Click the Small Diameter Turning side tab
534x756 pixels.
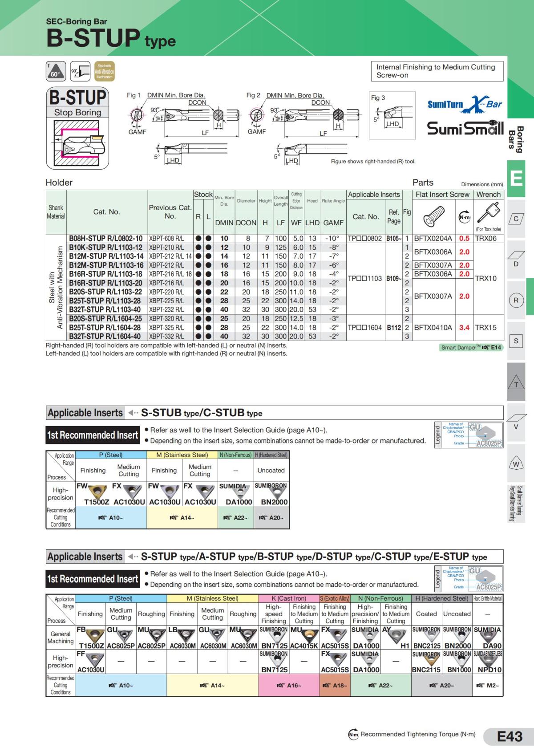pos(516,503)
